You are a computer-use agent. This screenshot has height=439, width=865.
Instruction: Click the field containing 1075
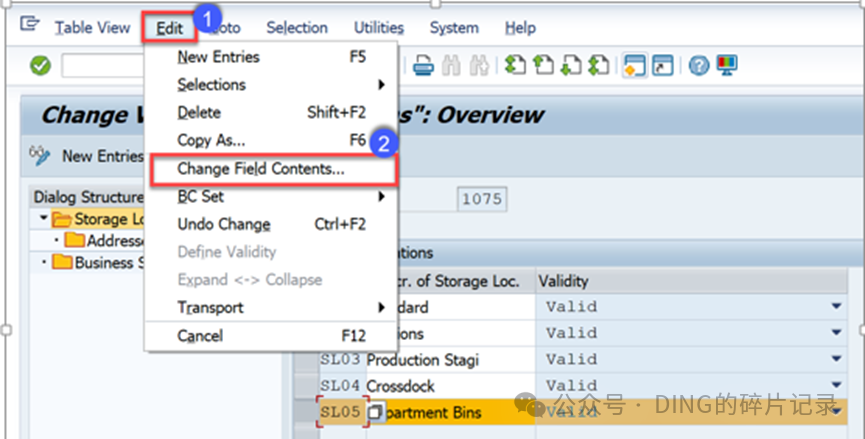pyautogui.click(x=482, y=199)
